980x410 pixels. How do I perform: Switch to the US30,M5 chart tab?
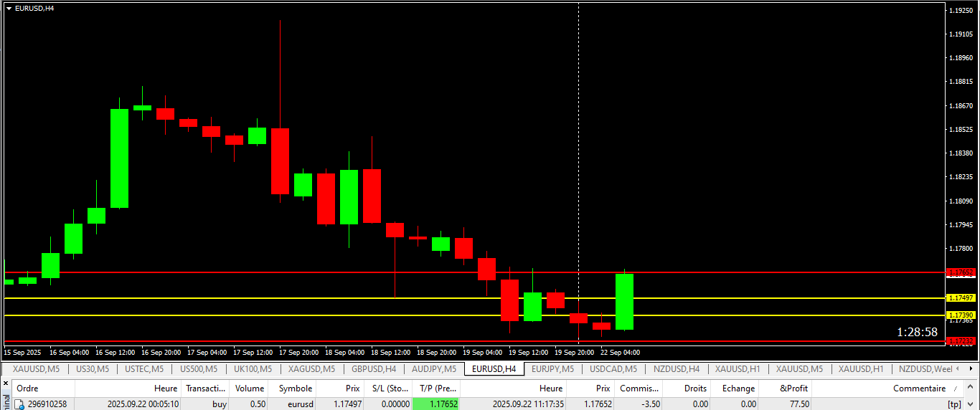[92, 369]
